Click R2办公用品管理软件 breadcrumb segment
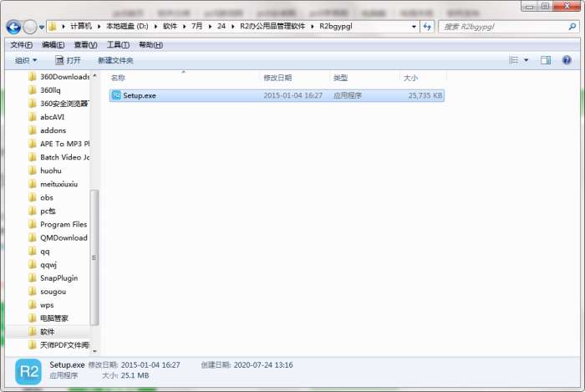This screenshot has height=392, width=585. pyautogui.click(x=272, y=26)
